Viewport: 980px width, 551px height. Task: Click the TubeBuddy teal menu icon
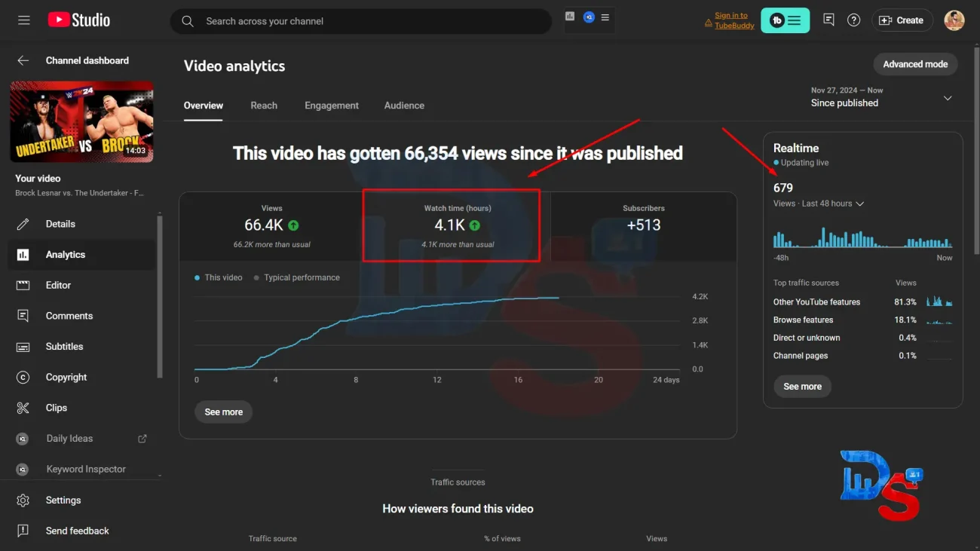coord(785,20)
